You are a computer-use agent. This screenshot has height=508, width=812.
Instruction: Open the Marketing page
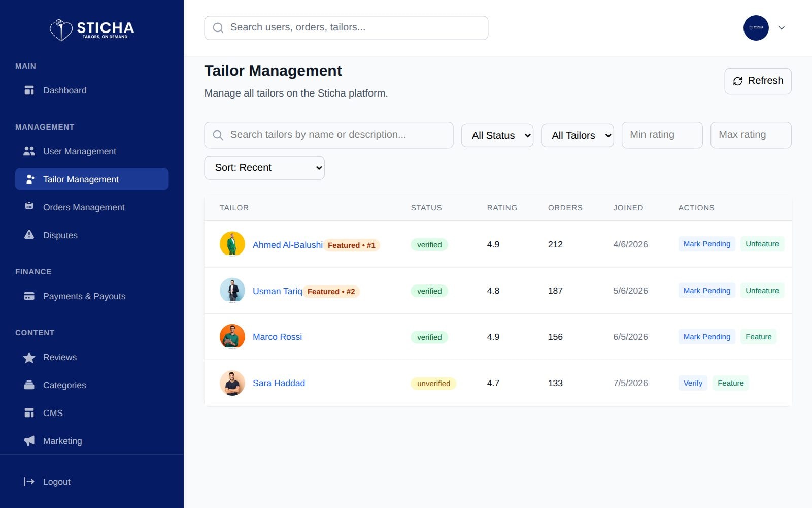click(x=92, y=441)
